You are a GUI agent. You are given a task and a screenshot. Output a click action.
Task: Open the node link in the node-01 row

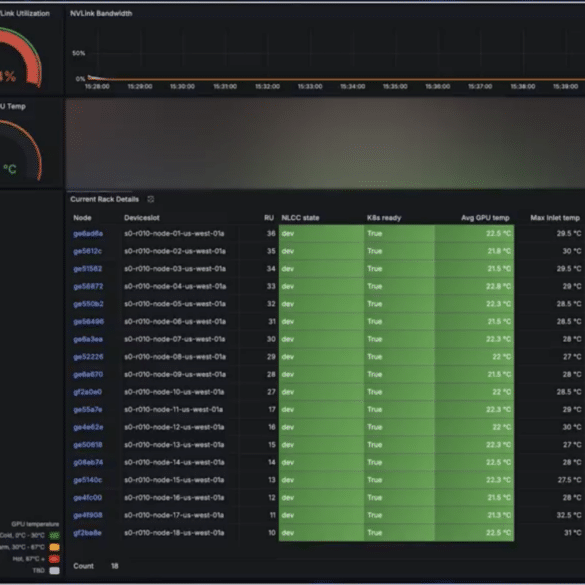point(88,234)
